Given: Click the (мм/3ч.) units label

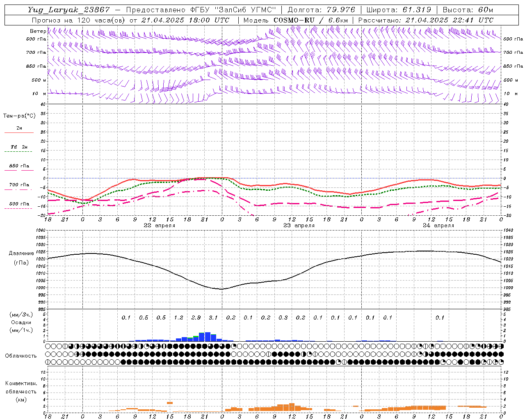Looking at the screenshot, I should (x=21, y=315).
